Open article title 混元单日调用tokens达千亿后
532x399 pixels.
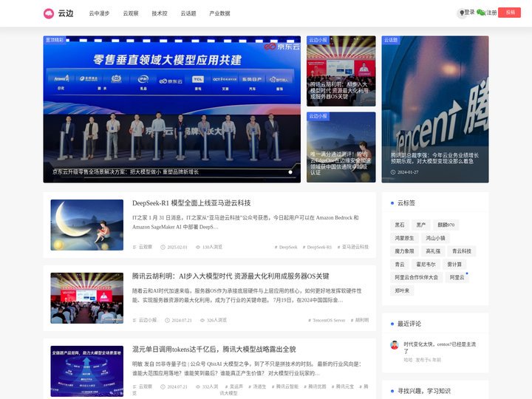tap(214, 349)
